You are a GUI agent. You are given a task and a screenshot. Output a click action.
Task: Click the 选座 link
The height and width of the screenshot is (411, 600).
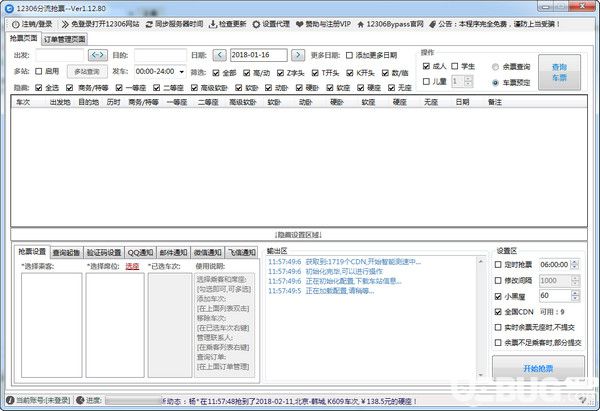132,266
